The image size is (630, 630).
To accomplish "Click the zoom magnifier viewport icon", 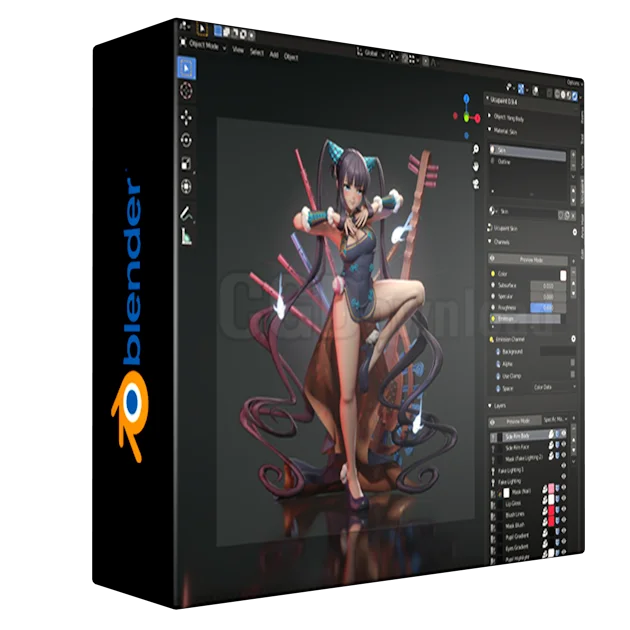I will [476, 149].
